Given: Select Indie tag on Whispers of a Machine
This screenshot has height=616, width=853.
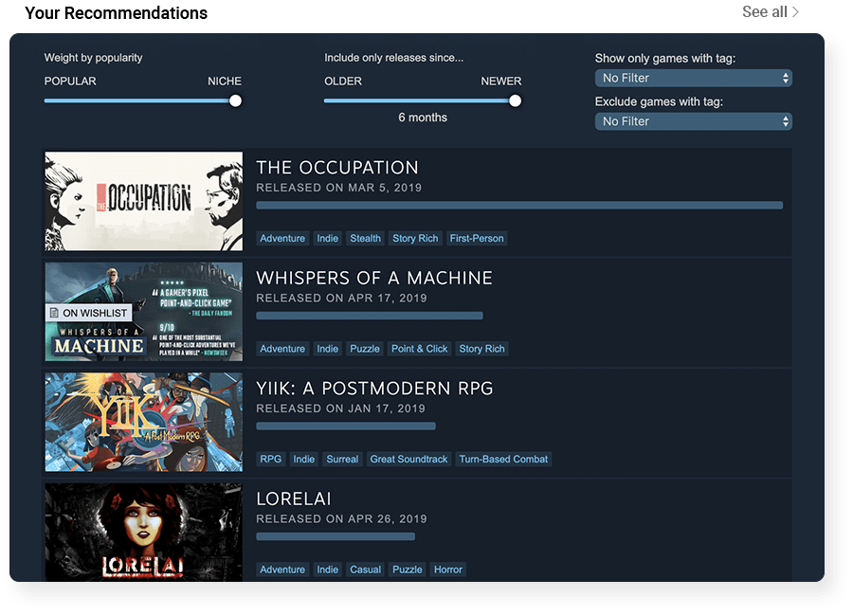Looking at the screenshot, I should point(328,349).
